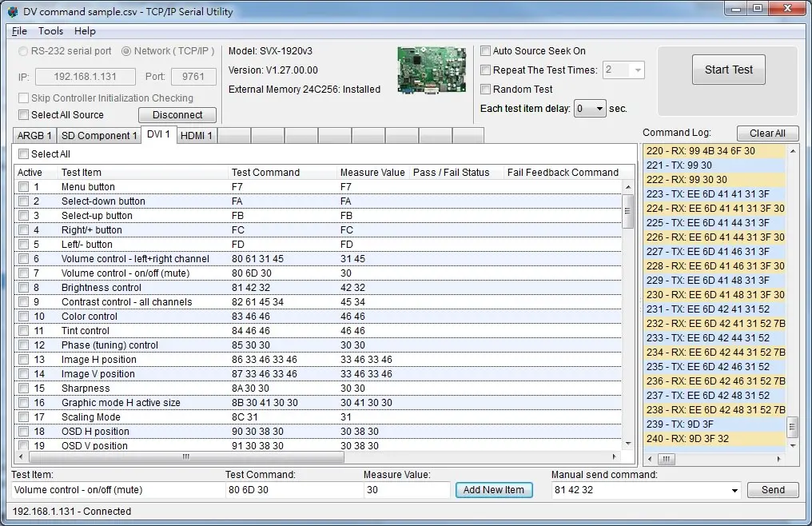Image resolution: width=812 pixels, height=526 pixels.
Task: Switch to ARGB 1 tab
Action: (x=34, y=136)
